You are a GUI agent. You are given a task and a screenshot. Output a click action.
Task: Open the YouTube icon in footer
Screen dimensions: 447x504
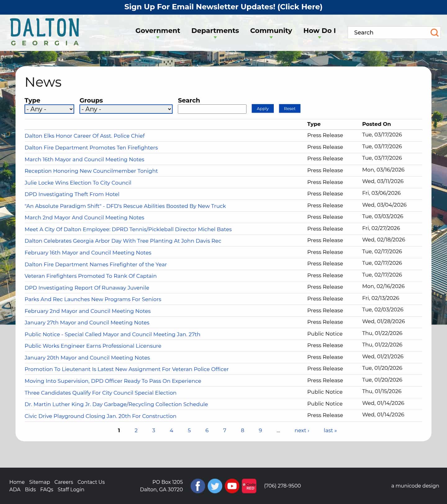[x=232, y=486]
